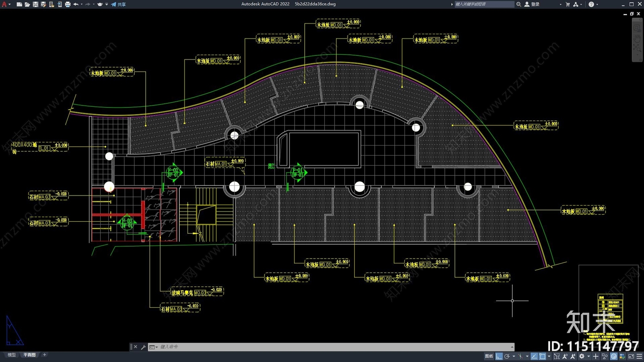
Task: Expand the undo history dropdown arrow
Action: (82, 4)
